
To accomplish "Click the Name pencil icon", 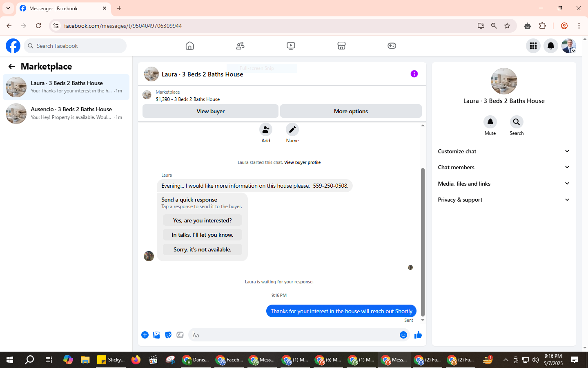I will pos(292,130).
